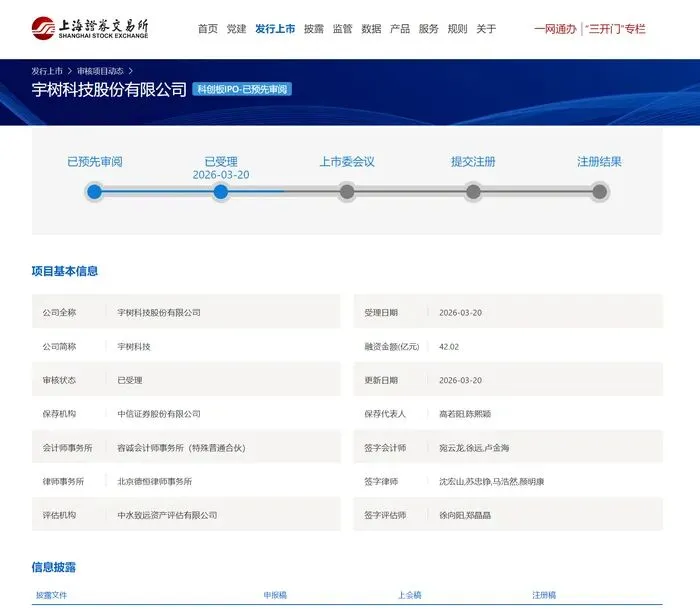
Task: Click the 项目基本信息 section heading
Action: click(65, 271)
